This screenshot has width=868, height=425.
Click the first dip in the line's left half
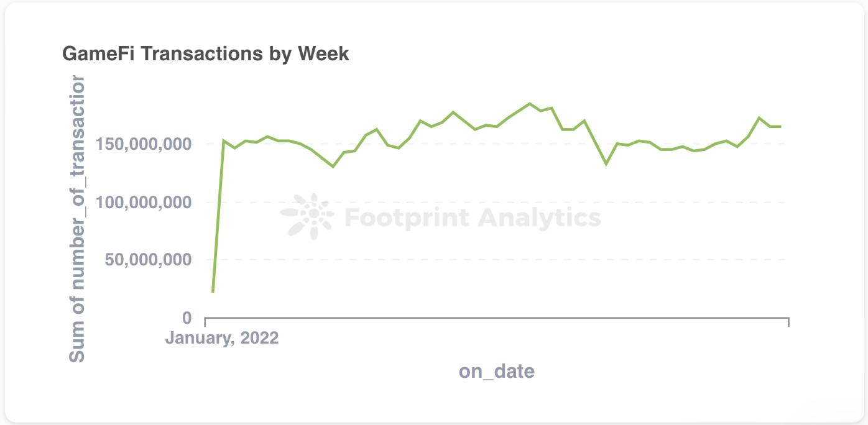(x=333, y=167)
